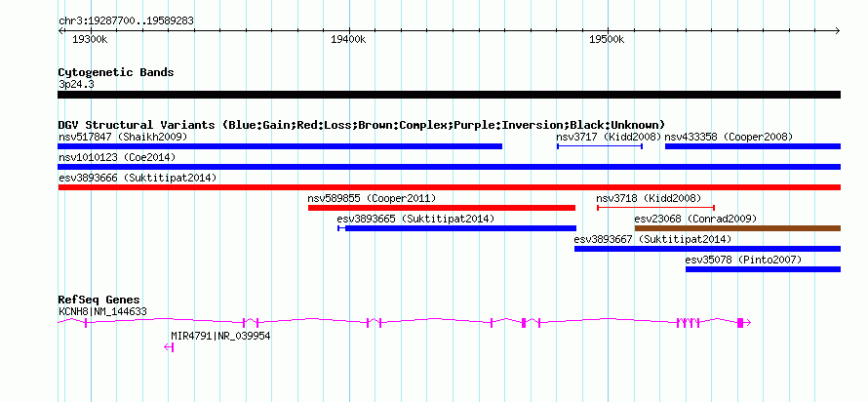Click the Cytogenetic Bands track title

coord(116,72)
